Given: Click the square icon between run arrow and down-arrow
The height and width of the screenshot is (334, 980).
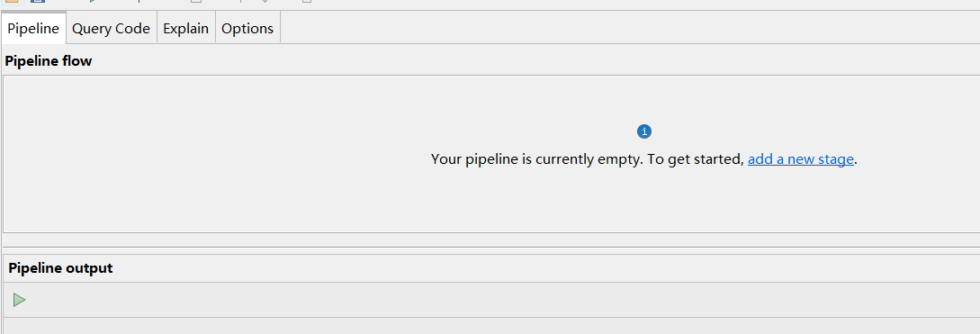Looking at the screenshot, I should (196, 1).
